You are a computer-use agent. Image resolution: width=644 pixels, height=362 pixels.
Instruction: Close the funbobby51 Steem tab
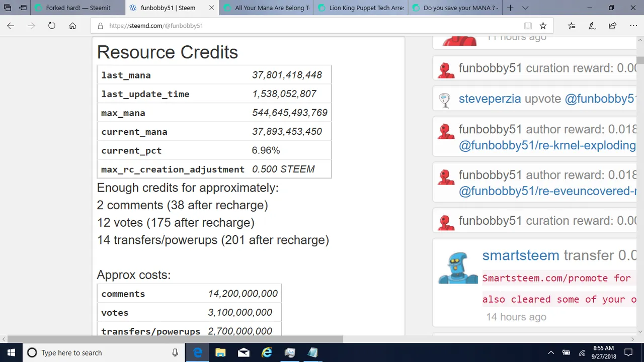[x=211, y=8]
